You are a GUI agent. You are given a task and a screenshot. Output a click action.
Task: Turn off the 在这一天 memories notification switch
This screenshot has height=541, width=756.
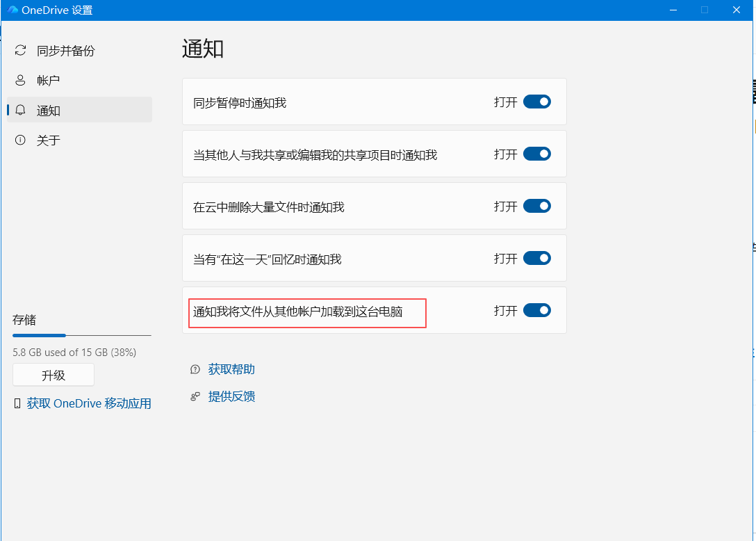point(536,258)
